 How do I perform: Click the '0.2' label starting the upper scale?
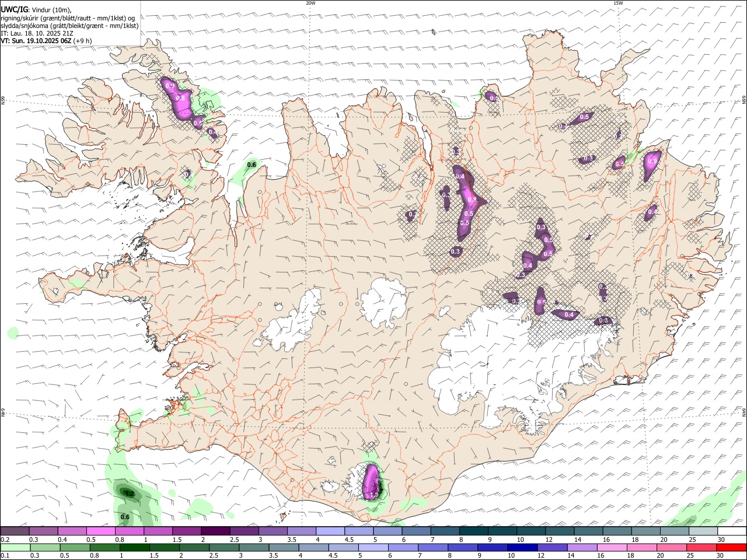point(5,540)
